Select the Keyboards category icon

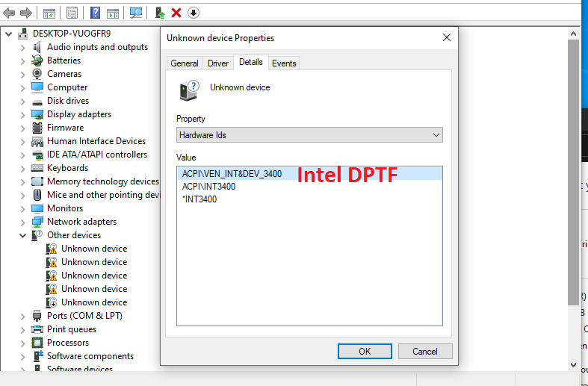[x=37, y=168]
